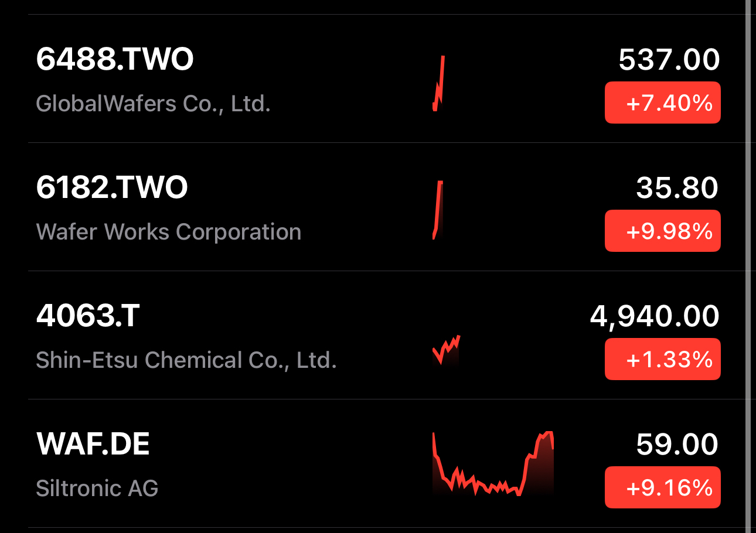Select the 4063.T ticker symbol
Viewport: 756px width, 533px height.
pyautogui.click(x=88, y=316)
